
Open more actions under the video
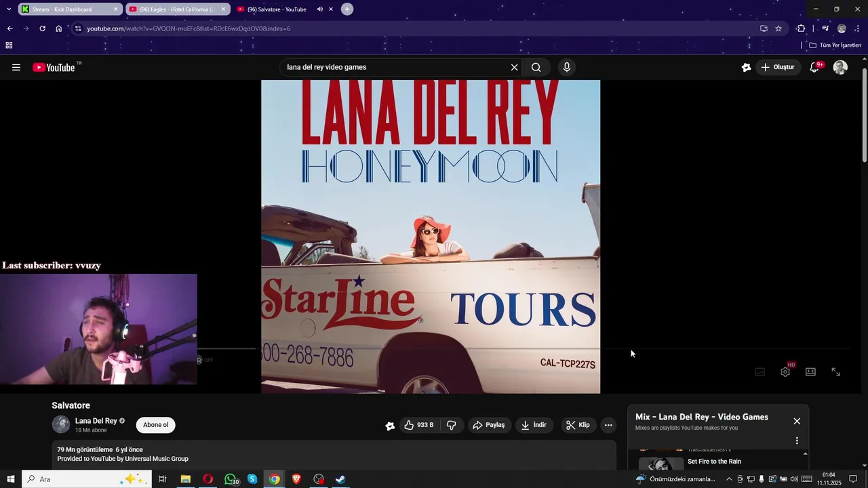point(608,425)
